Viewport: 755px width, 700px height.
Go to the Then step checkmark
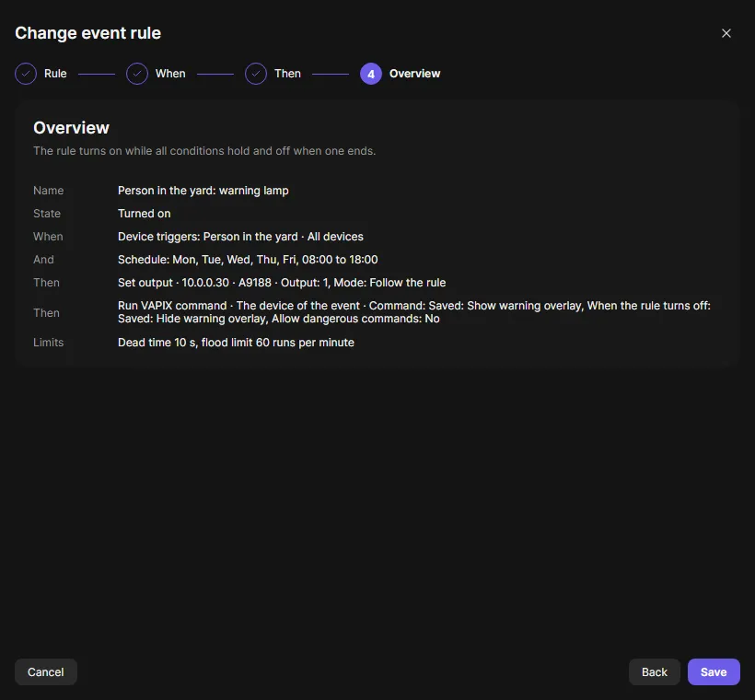tap(256, 74)
